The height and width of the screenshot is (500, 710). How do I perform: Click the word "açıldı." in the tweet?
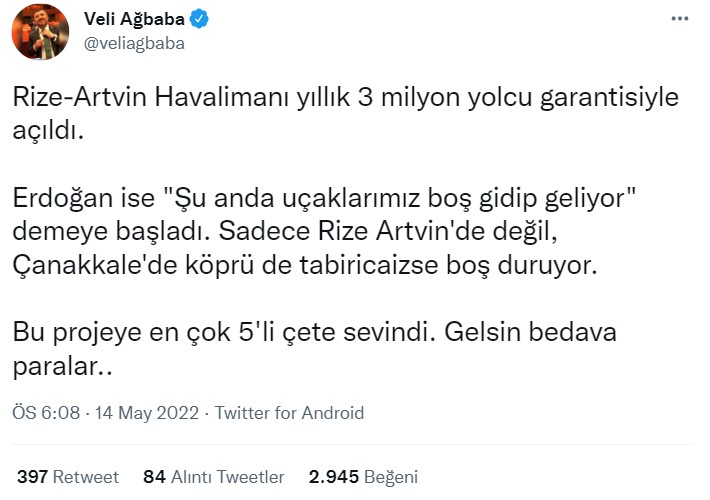48,132
